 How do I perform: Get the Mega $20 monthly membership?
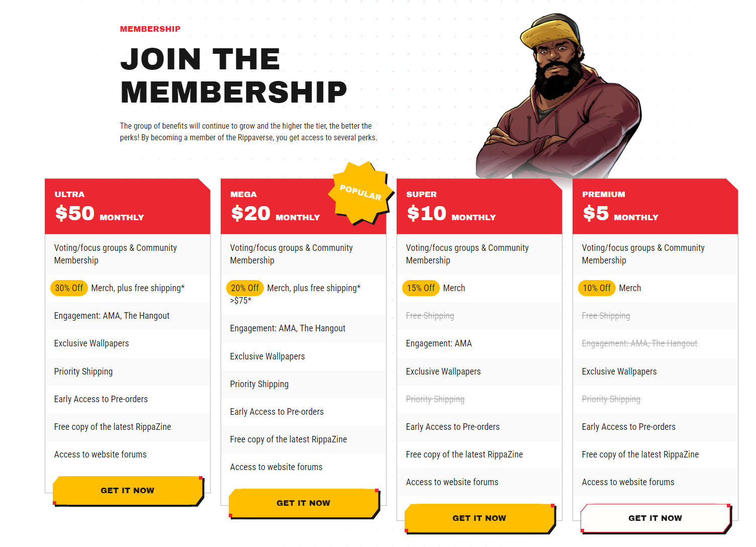(x=304, y=503)
